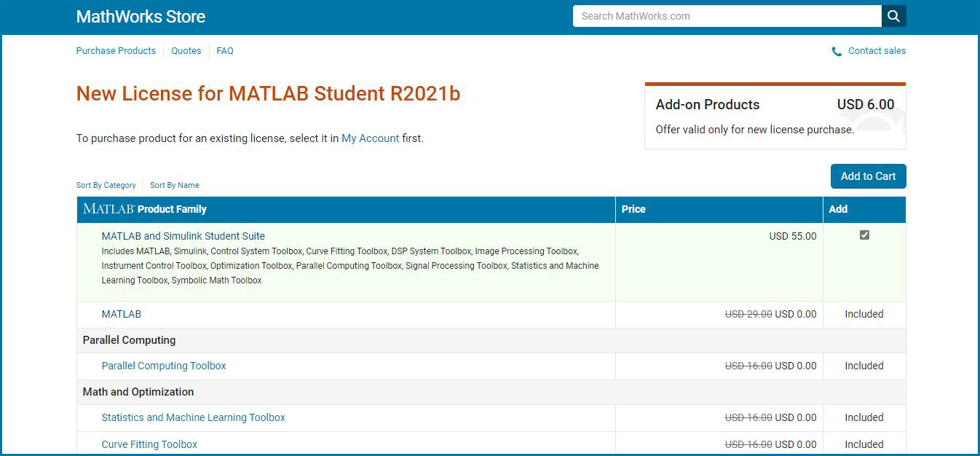Image resolution: width=980 pixels, height=456 pixels.
Task: Open MATLAB and Simulink Student Suite link
Action: tap(183, 236)
